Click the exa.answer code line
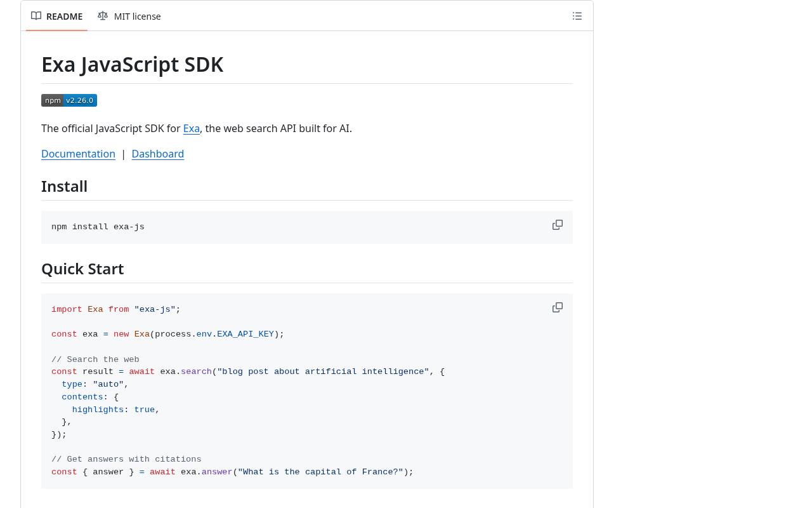Image resolution: width=812 pixels, height=508 pixels. click(232, 472)
